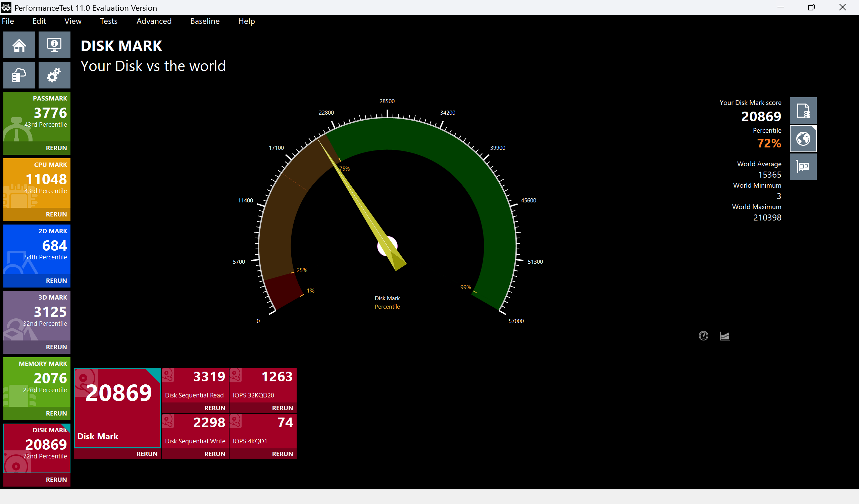Viewport: 859px width, 504px height.
Task: Open the System Information monitor icon
Action: pyautogui.click(x=54, y=45)
